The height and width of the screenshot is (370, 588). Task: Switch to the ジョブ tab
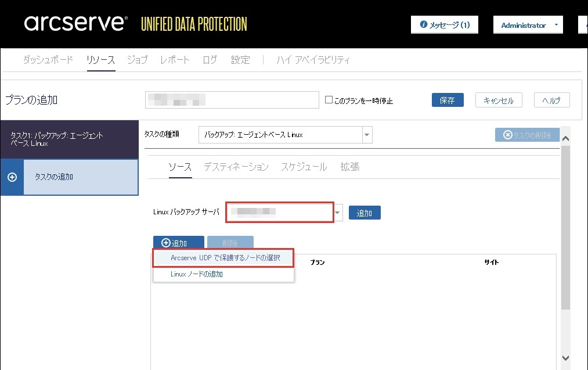(137, 60)
